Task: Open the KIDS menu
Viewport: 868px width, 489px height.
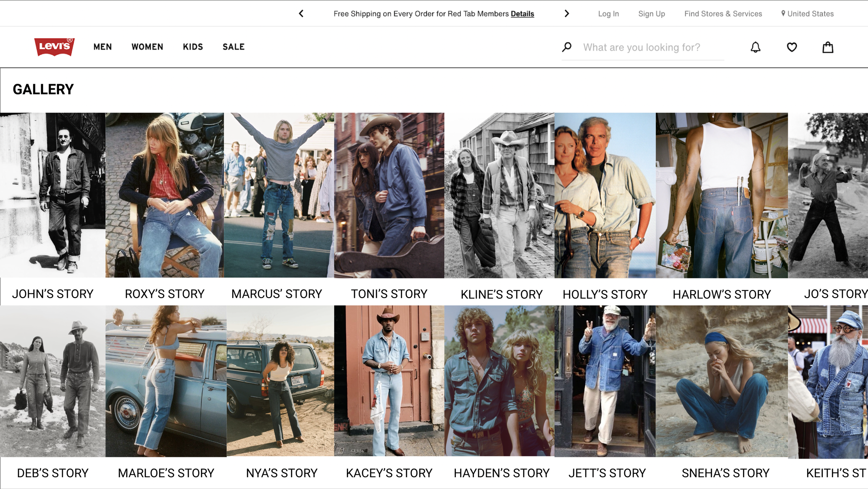Action: point(193,47)
